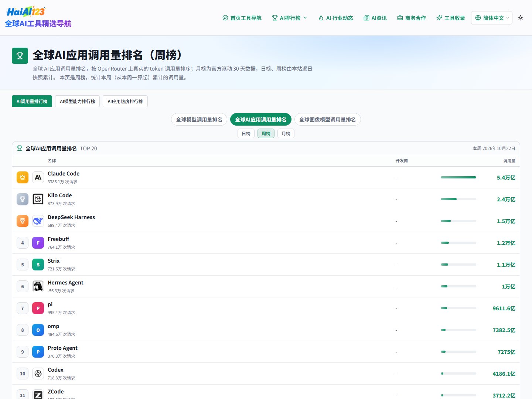
Task: Toggle the light/dark theme sun icon
Action: (x=521, y=18)
